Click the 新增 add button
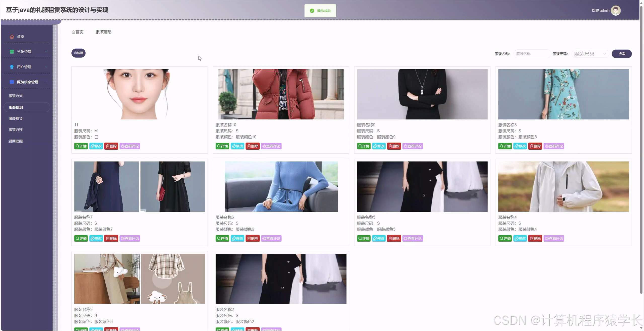The height and width of the screenshot is (331, 644). tap(78, 53)
